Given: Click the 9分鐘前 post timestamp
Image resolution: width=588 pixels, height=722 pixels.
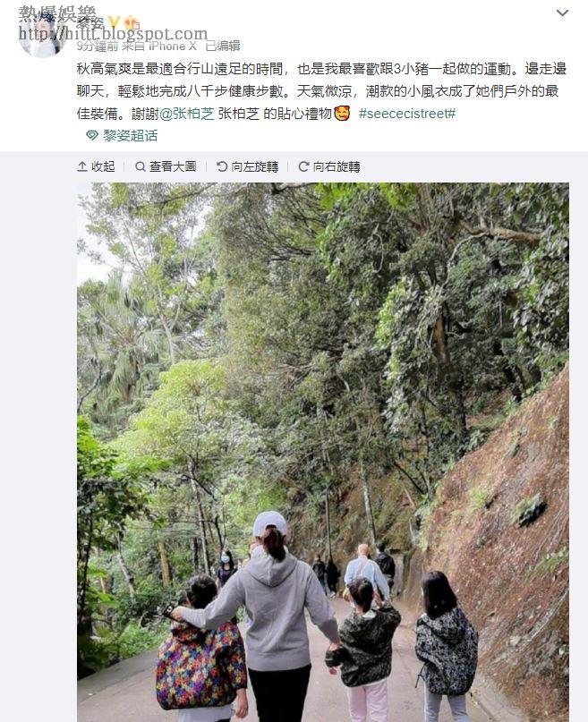Looking at the screenshot, I should (98, 46).
